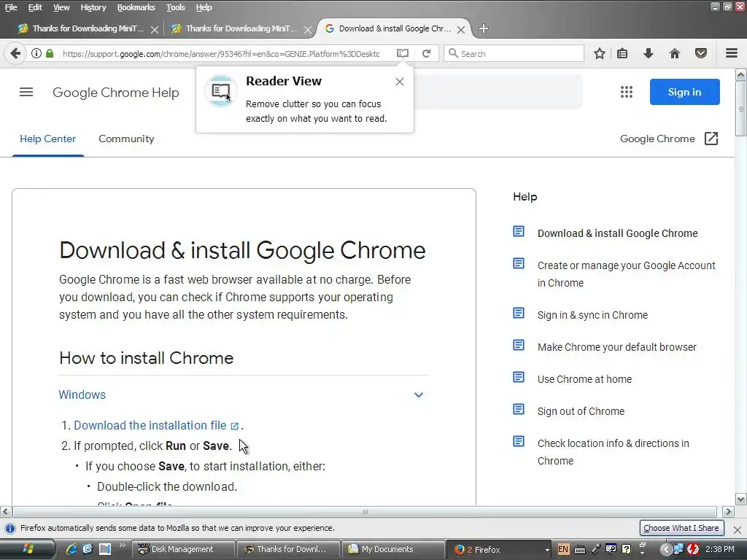This screenshot has height=560, width=747.
Task: Open the History menu
Action: (93, 7)
